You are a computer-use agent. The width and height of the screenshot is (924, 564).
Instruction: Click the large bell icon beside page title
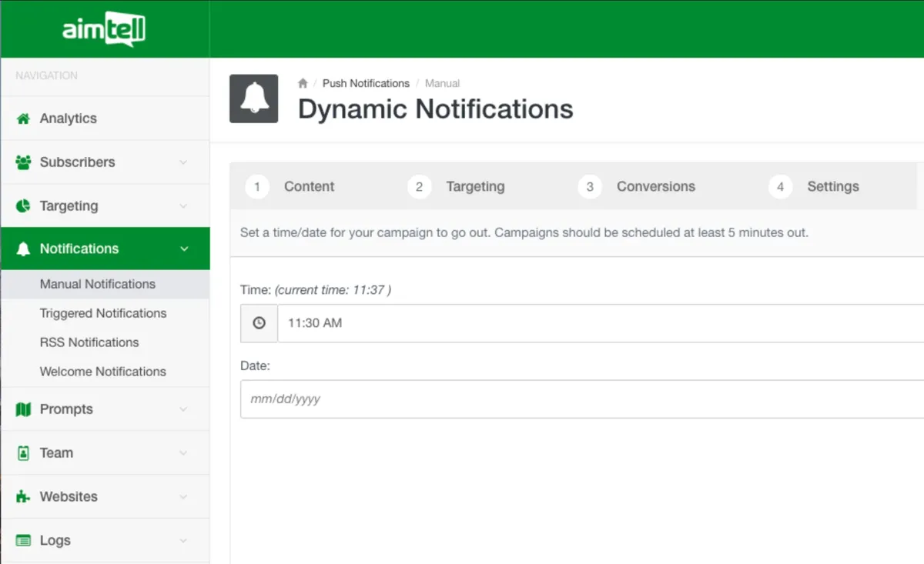coord(254,98)
